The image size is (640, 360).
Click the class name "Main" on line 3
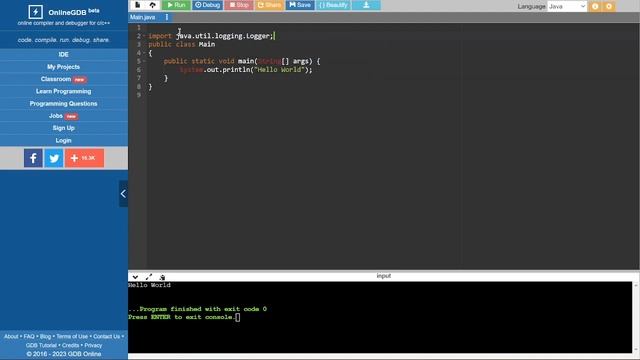(x=207, y=44)
